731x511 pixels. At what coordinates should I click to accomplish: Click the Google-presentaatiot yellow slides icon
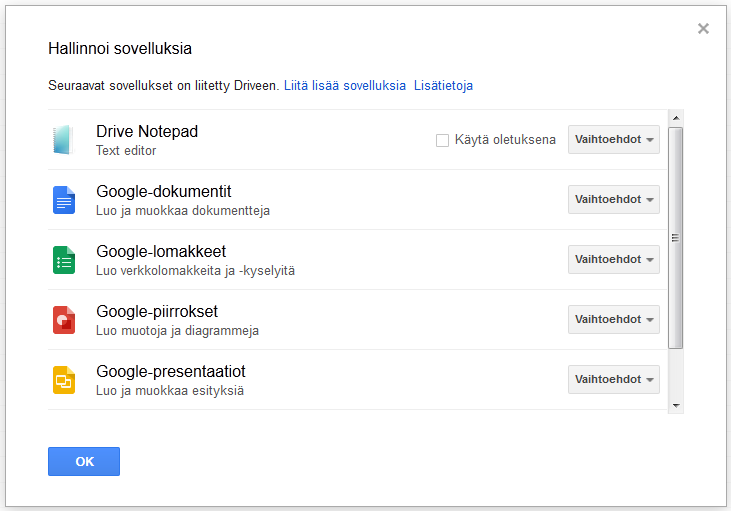click(x=64, y=380)
